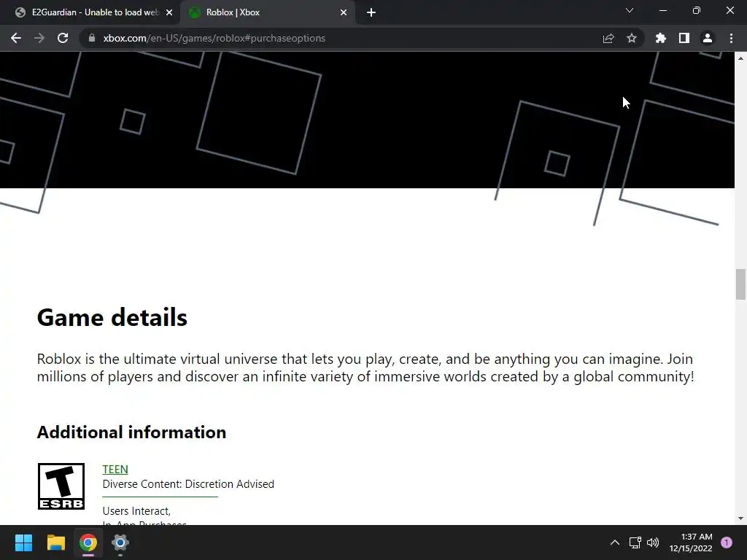Open the TEEN rating link
This screenshot has width=747, height=560.
[115, 469]
